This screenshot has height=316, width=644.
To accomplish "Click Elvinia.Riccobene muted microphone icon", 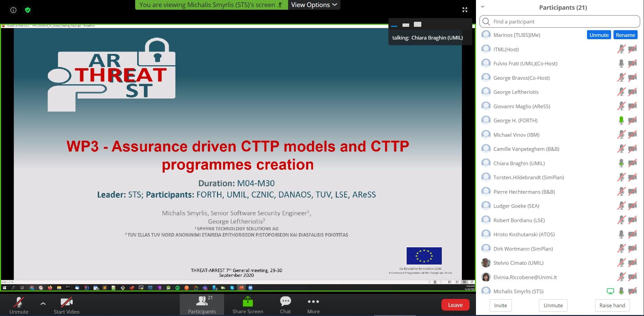I will coord(621,277).
